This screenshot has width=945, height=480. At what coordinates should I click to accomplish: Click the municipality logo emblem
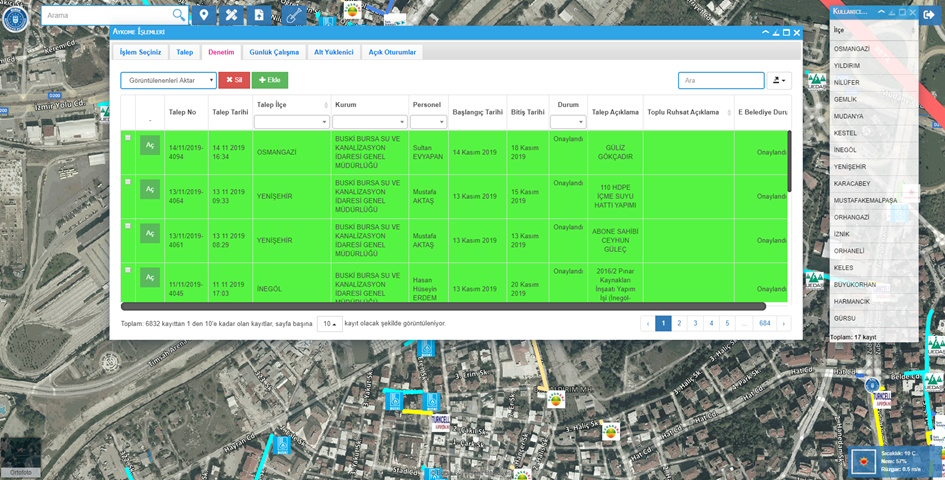tap(15, 20)
